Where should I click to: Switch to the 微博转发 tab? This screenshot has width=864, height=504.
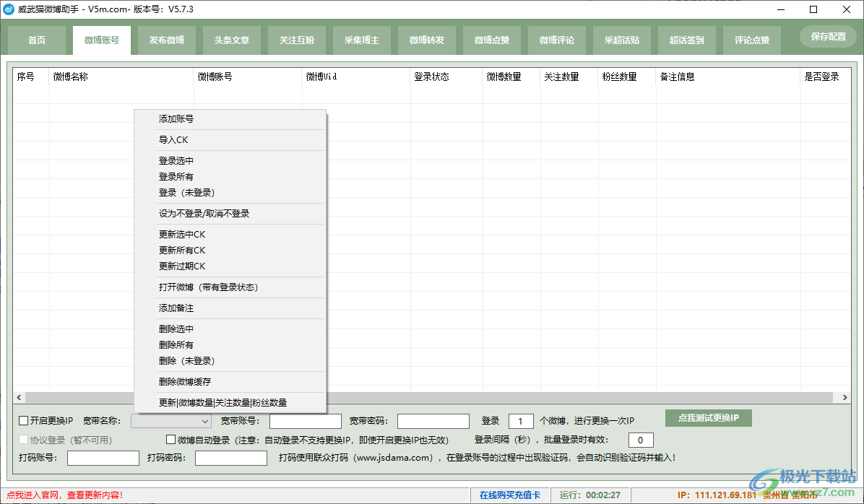point(427,40)
